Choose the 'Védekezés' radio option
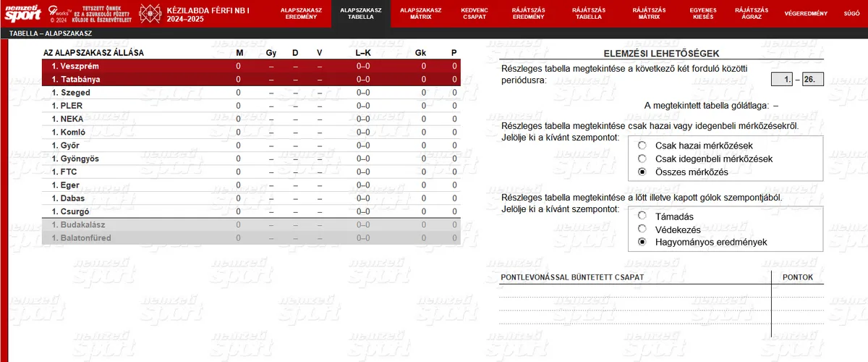The image size is (868, 362). [x=642, y=229]
